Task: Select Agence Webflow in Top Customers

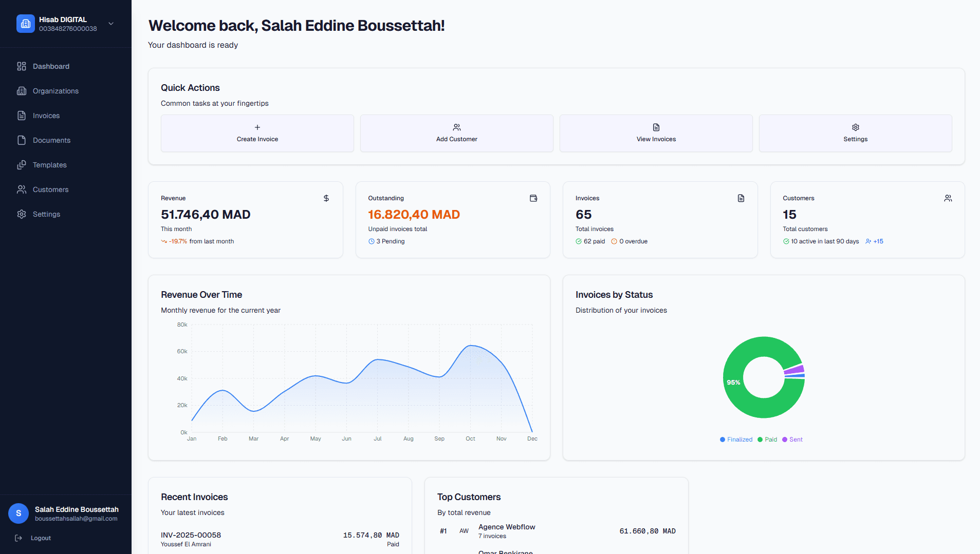Action: point(506,527)
